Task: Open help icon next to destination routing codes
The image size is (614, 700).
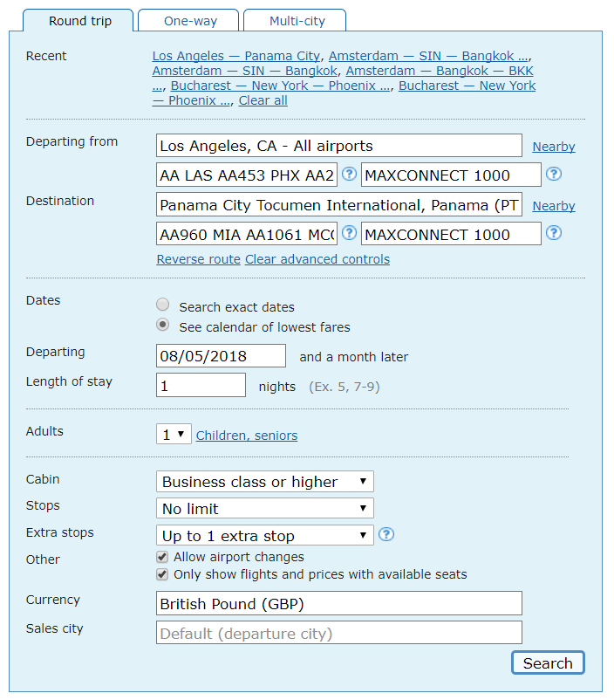Action: pos(349,233)
